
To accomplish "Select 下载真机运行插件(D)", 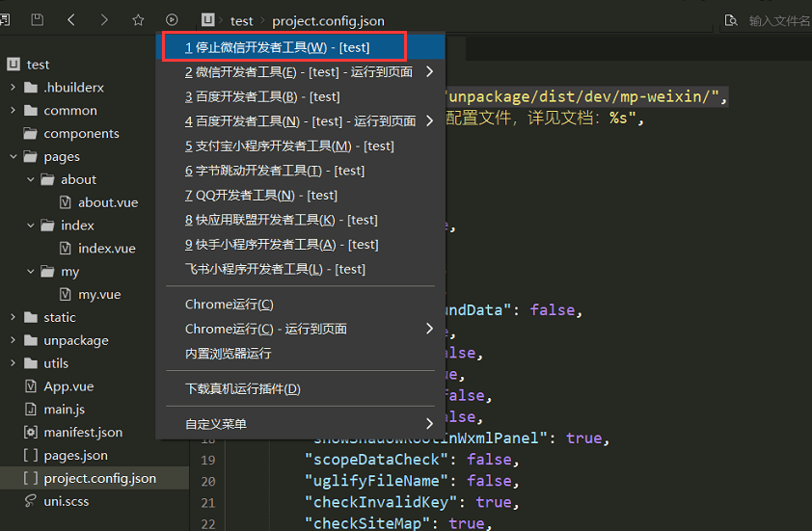I will pos(300,388).
